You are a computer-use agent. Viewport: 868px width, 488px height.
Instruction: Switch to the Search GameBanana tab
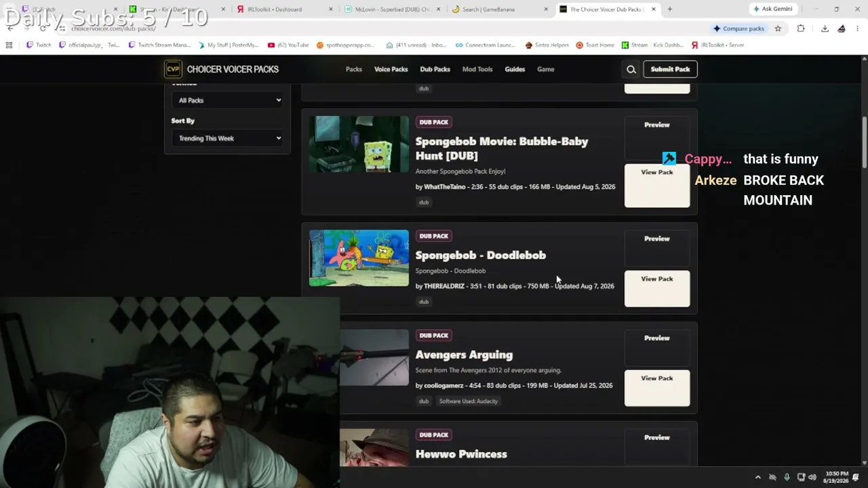tap(500, 9)
